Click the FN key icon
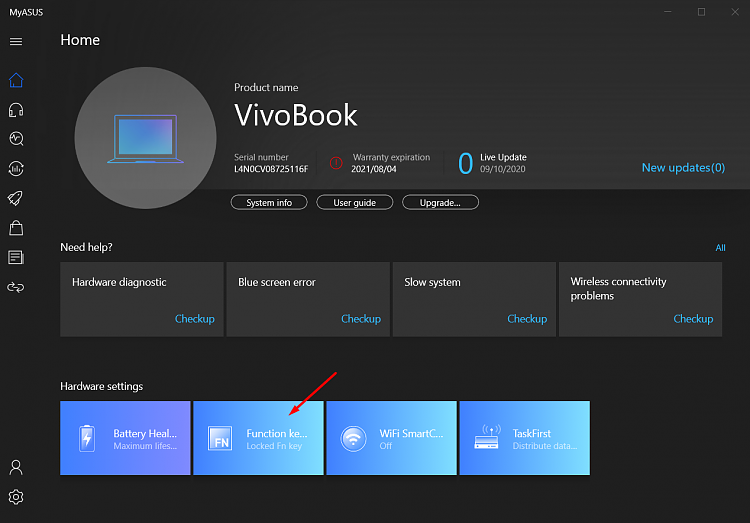The height and width of the screenshot is (523, 750). [x=220, y=439]
